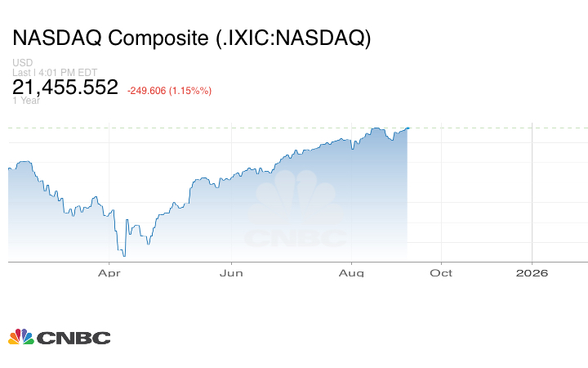Click the 2026 label on the x-axis
The image size is (588, 368).
(x=532, y=272)
